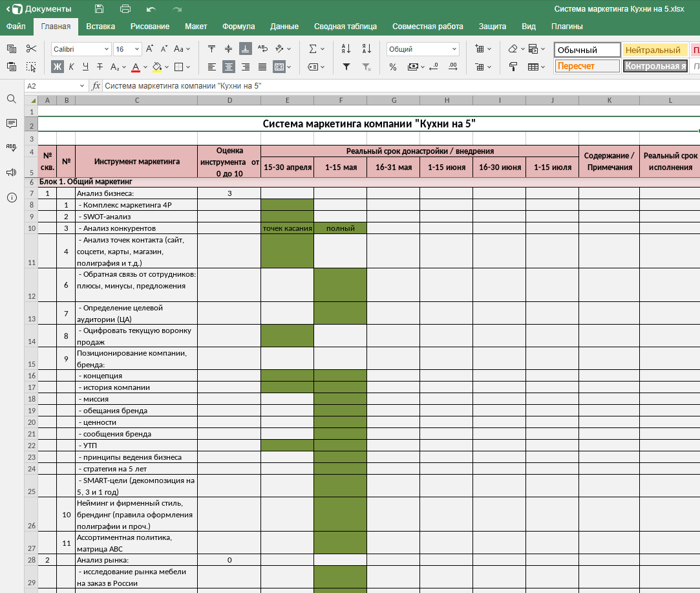Open the Формула tab
The width and height of the screenshot is (700, 593).
point(239,27)
